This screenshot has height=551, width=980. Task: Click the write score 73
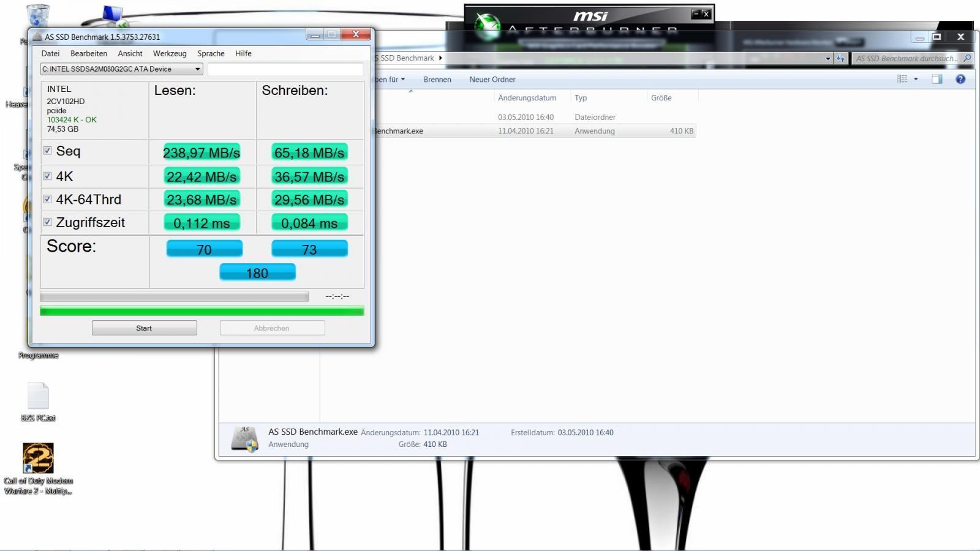[x=309, y=249]
